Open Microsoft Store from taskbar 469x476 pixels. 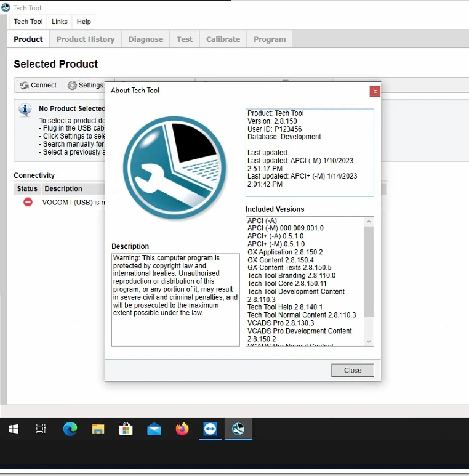(x=126, y=429)
